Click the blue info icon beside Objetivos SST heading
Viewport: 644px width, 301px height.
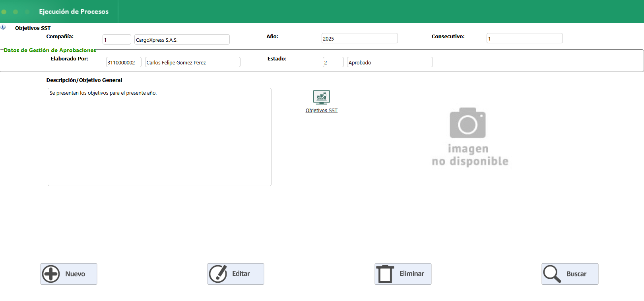pos(3,27)
